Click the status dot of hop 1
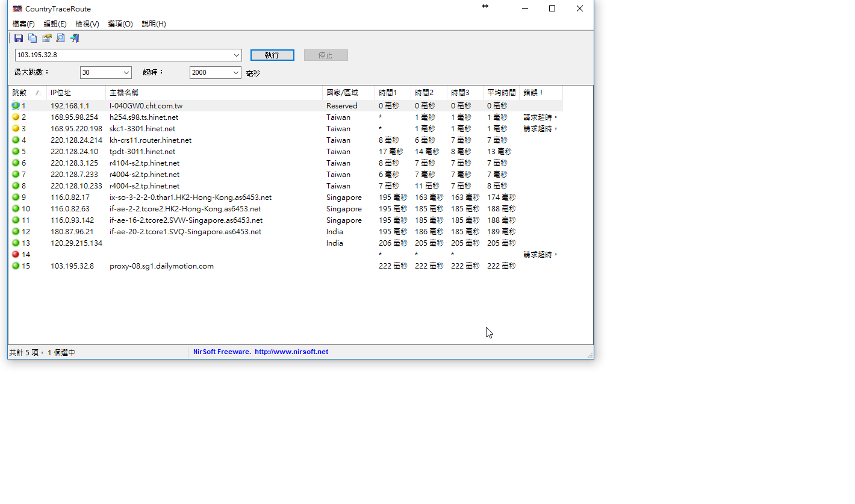The height and width of the screenshot is (504, 855). 16,106
